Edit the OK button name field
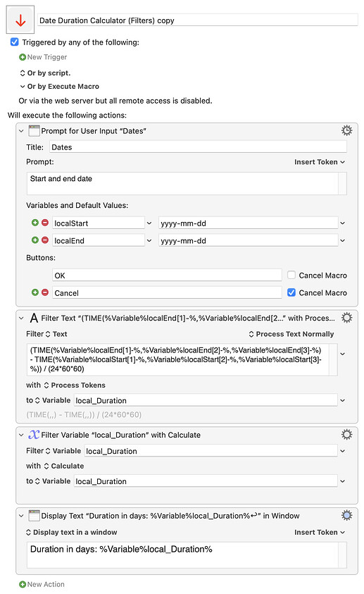The width and height of the screenshot is (364, 594). point(167,276)
